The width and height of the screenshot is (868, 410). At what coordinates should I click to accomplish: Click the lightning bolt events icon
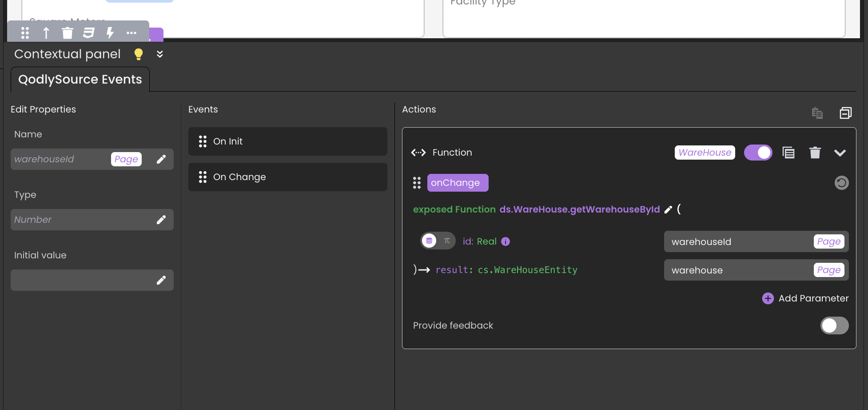click(x=110, y=33)
